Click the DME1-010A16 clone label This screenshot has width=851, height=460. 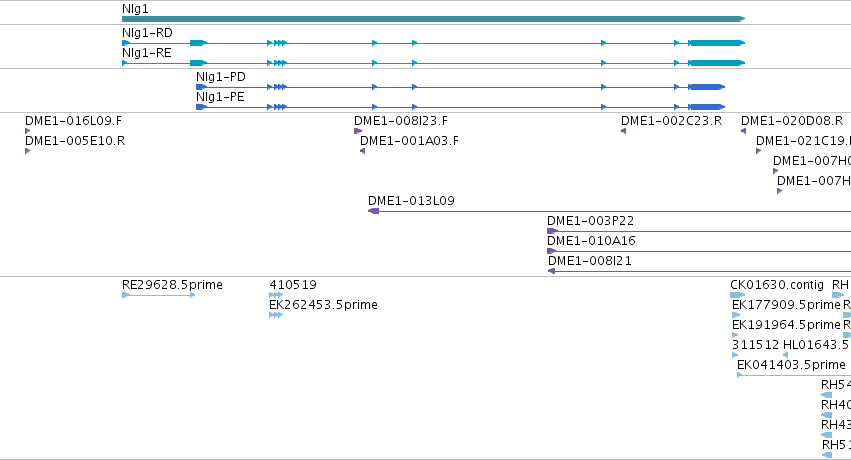[x=591, y=241]
